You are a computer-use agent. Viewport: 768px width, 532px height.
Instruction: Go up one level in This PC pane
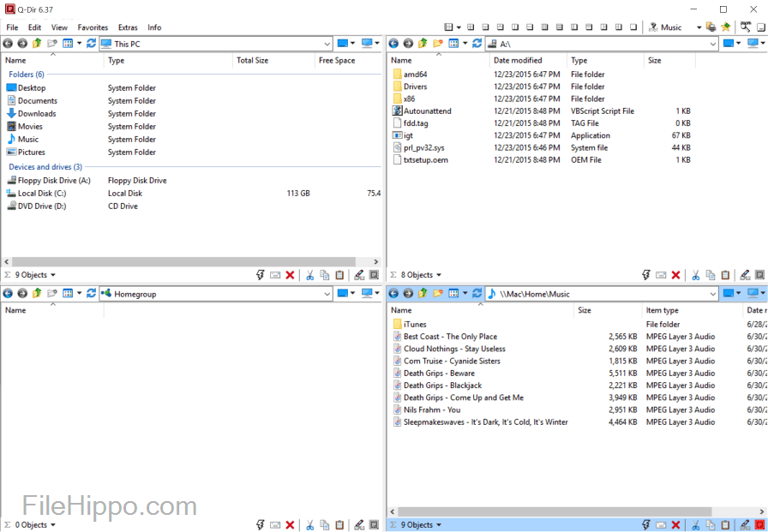click(x=37, y=44)
